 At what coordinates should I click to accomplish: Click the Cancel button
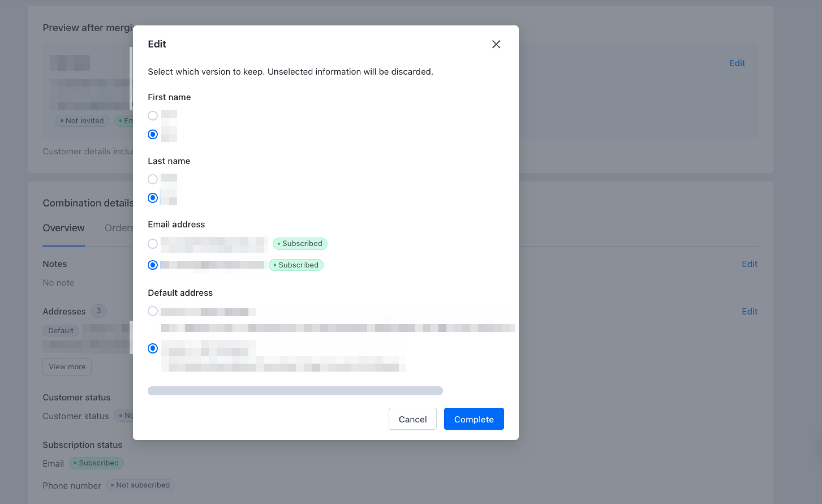point(412,419)
